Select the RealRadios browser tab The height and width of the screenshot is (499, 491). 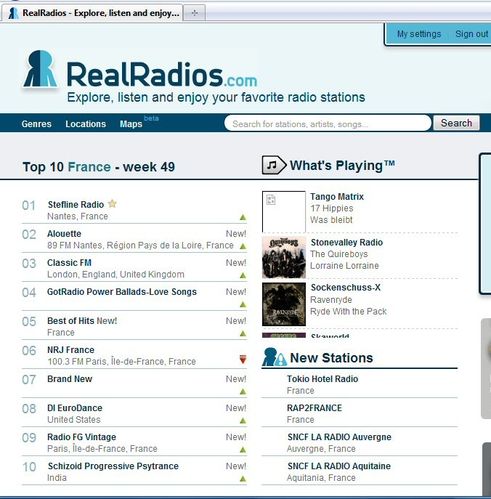pyautogui.click(x=92, y=13)
